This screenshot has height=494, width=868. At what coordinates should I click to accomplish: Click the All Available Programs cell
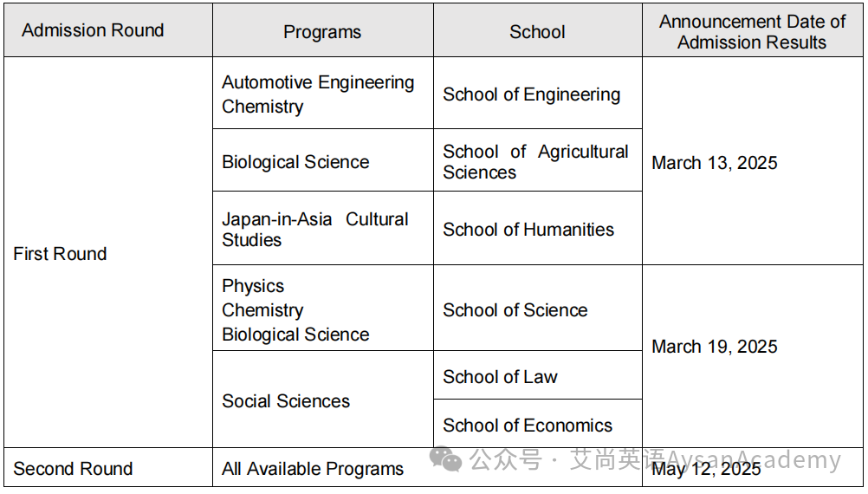323,468
